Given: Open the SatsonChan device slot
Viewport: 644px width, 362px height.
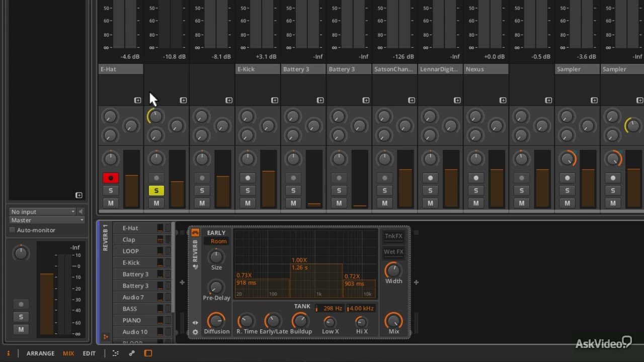Looking at the screenshot, I should [x=395, y=69].
